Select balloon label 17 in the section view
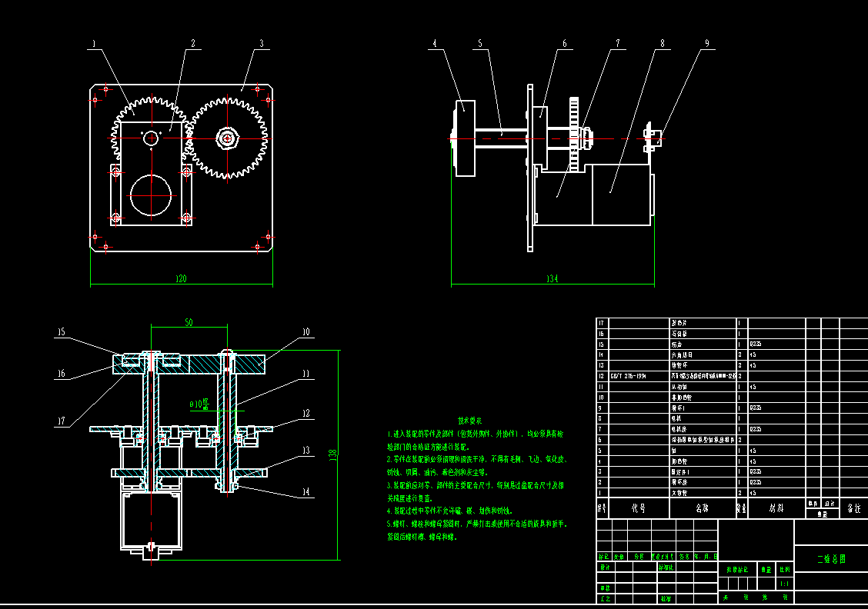This screenshot has height=609, width=868. [x=61, y=421]
